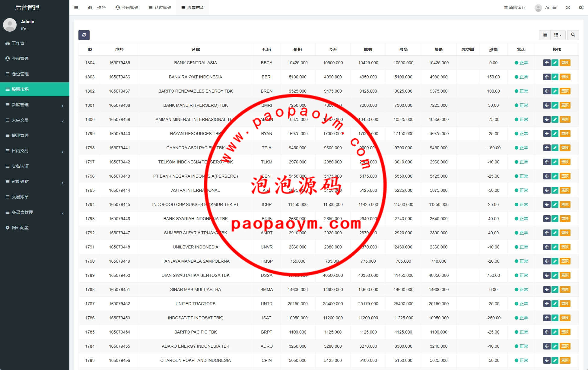The image size is (588, 370).
Task: Open 提现管理 in sidebar
Action: pyautogui.click(x=35, y=135)
